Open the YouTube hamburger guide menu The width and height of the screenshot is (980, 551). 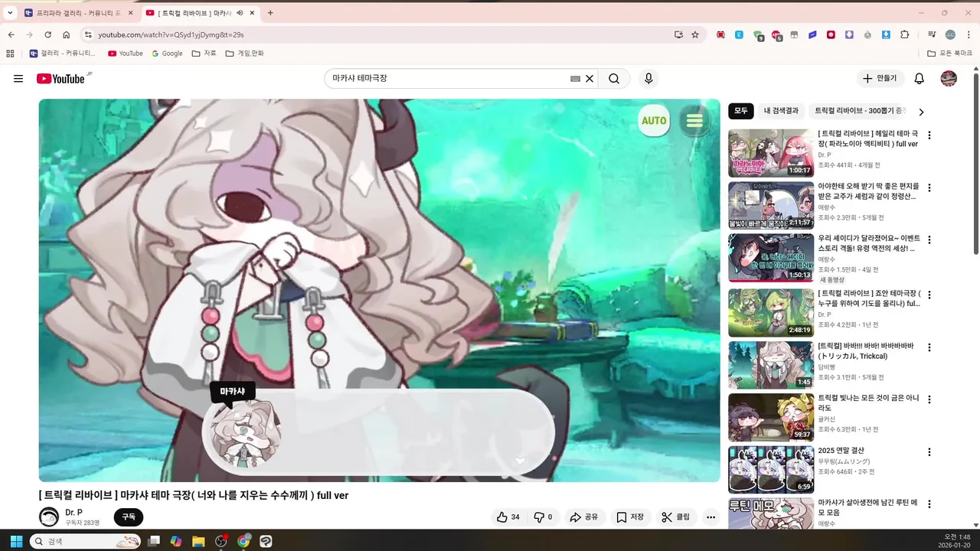click(x=18, y=79)
